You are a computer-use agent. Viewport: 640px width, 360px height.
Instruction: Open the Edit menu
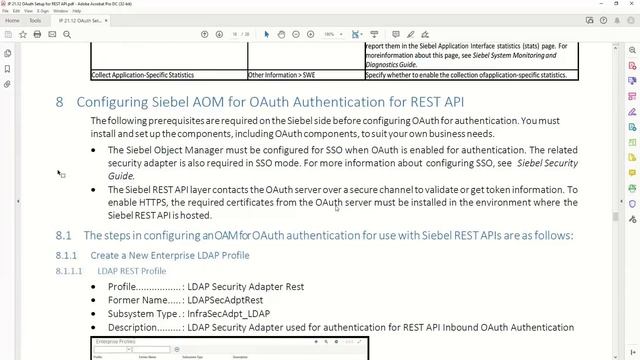(16, 11)
